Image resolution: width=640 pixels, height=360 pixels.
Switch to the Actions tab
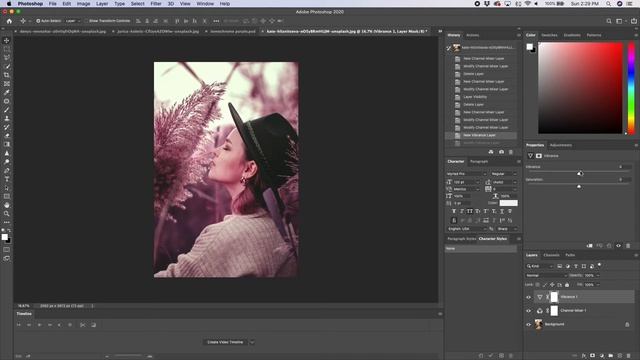(x=472, y=35)
